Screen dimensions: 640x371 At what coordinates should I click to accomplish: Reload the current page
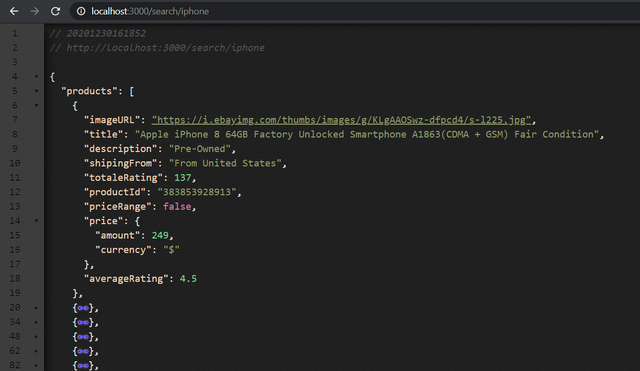coord(56,11)
